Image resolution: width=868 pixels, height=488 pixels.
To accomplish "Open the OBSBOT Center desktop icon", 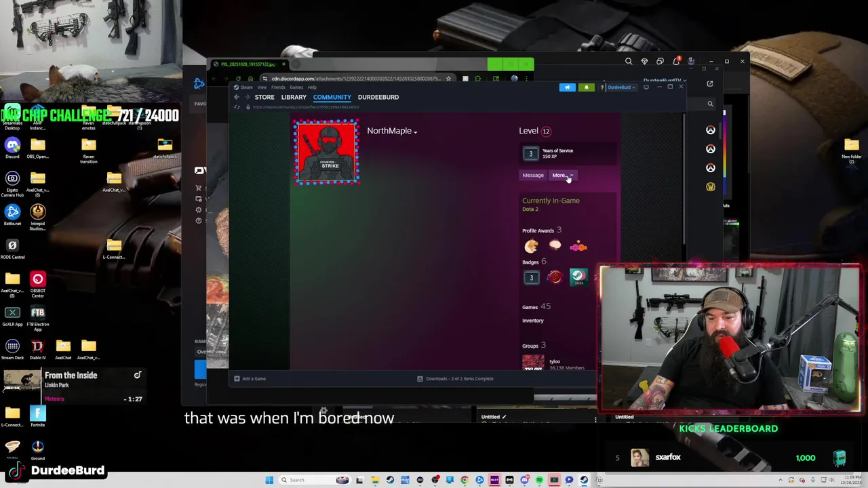I will [37, 285].
